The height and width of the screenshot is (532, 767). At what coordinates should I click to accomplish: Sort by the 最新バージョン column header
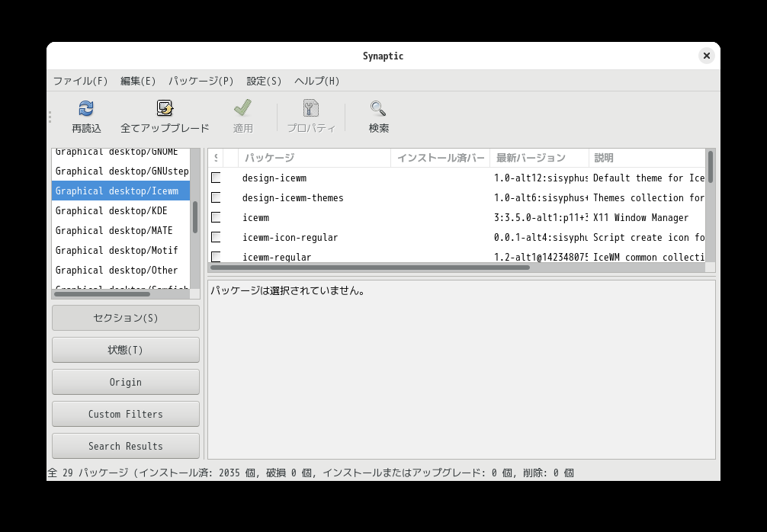click(540, 158)
